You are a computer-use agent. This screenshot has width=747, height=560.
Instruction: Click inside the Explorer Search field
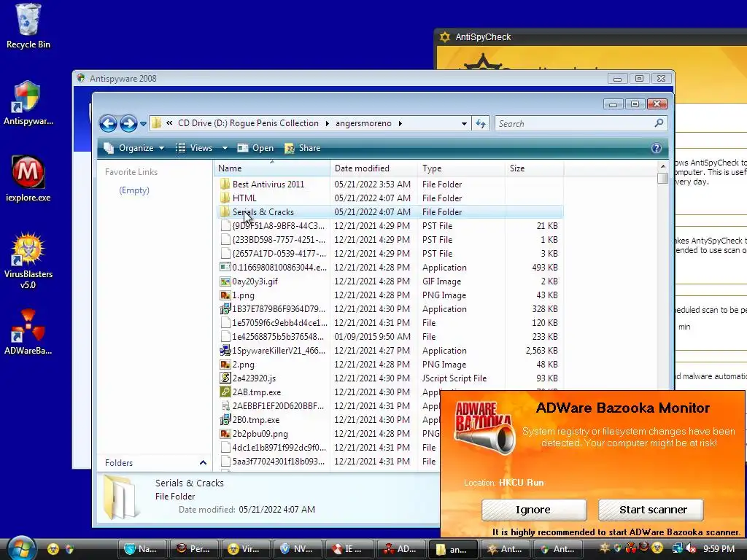(574, 124)
